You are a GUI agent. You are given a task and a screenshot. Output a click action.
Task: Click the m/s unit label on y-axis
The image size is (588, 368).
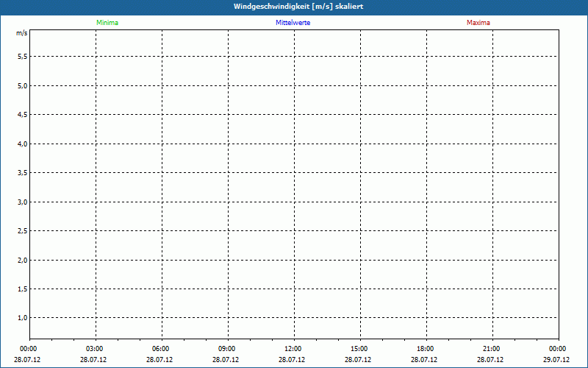point(22,33)
